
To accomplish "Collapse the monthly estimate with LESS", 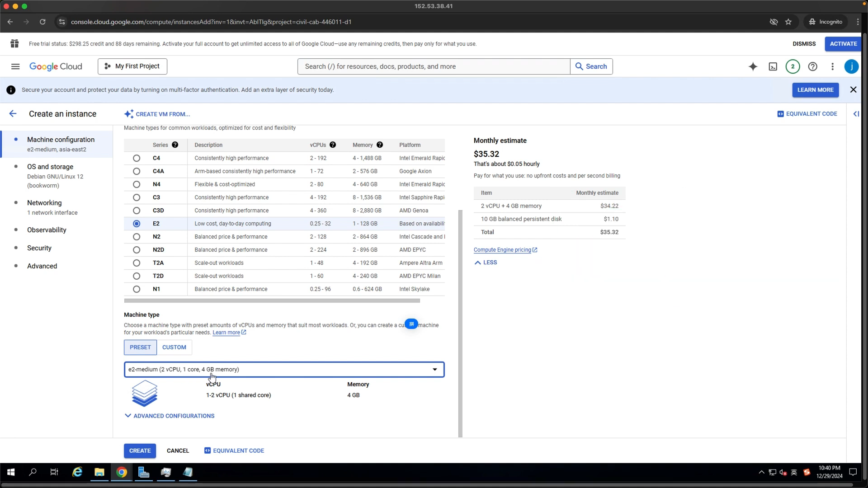I will pyautogui.click(x=486, y=263).
